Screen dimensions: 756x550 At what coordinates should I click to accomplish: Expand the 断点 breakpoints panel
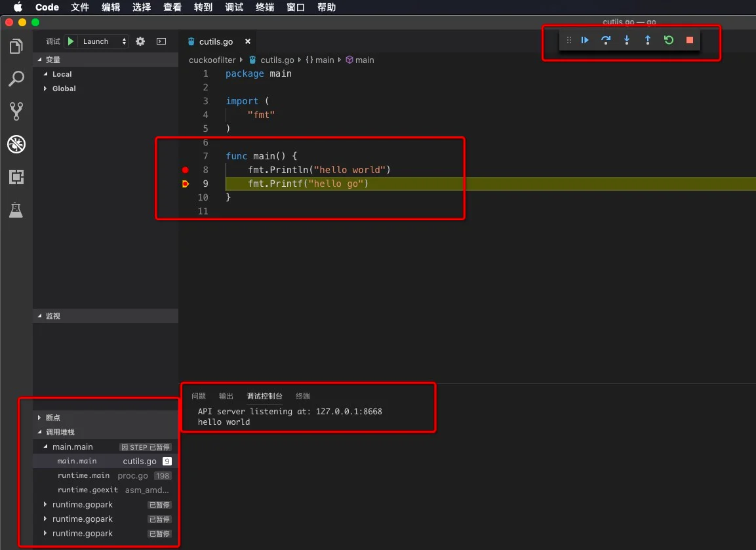click(52, 418)
